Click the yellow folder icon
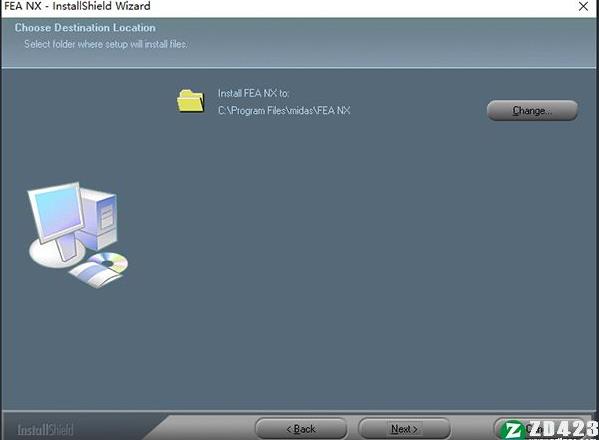The image size is (599, 440). 190,100
